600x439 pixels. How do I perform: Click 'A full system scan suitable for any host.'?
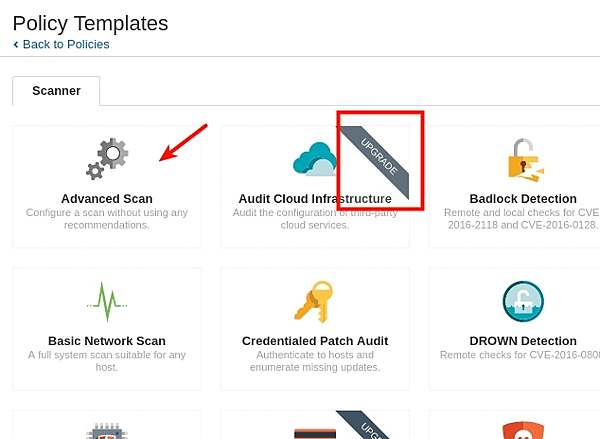[107, 361]
